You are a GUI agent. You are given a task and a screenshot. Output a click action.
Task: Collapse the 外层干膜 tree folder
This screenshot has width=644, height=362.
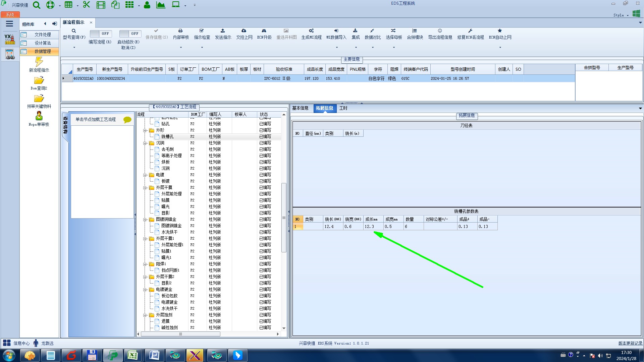click(x=145, y=188)
